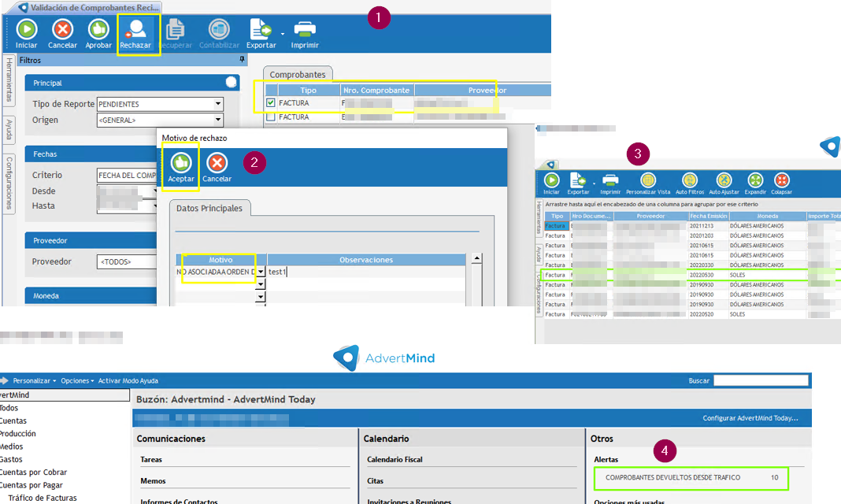Click the grid row dated 20220530 SOLES
The height and width of the screenshot is (504, 841).
[x=691, y=275]
